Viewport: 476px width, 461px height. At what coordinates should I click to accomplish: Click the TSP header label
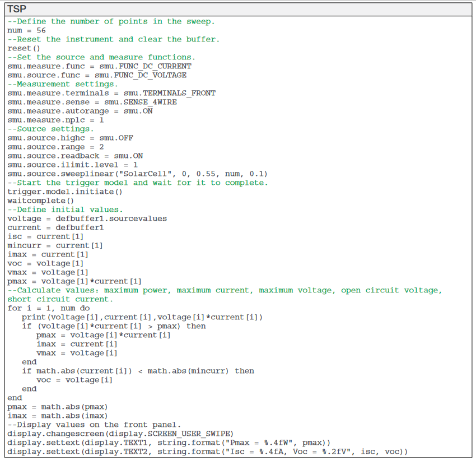(x=17, y=9)
